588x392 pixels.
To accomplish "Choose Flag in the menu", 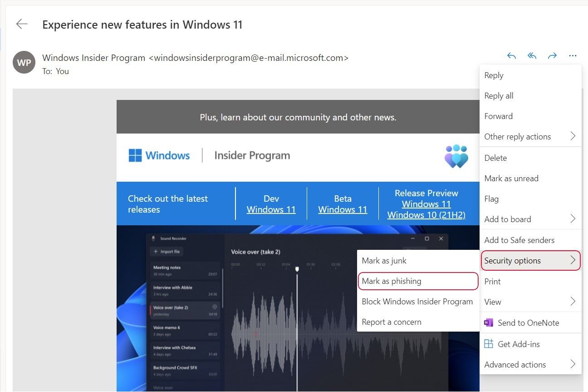I will point(530,199).
